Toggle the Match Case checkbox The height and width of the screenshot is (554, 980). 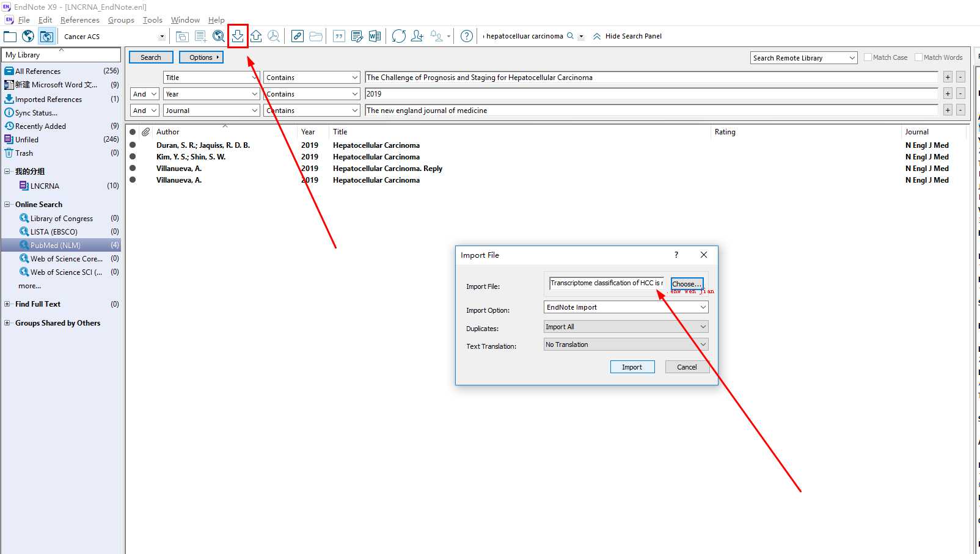[868, 57]
